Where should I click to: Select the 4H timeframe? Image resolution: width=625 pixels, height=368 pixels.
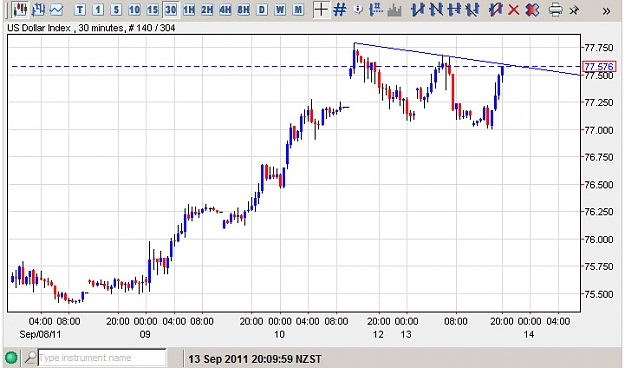click(225, 10)
